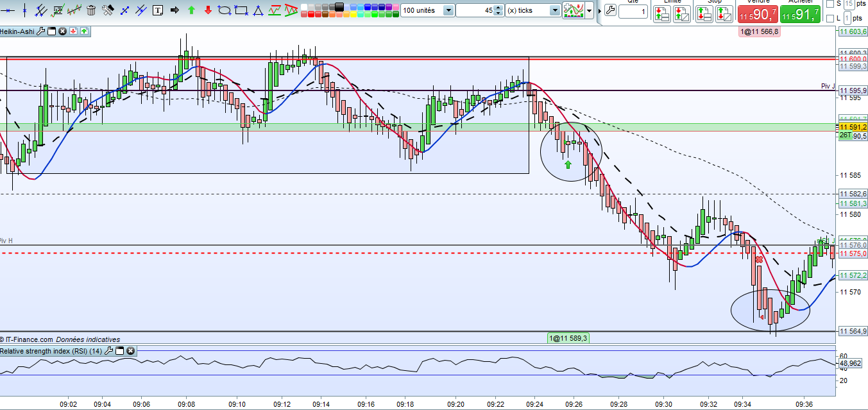This screenshot has height=410, width=868.
Task: Increase the 45 ticks stepper value
Action: [498, 8]
